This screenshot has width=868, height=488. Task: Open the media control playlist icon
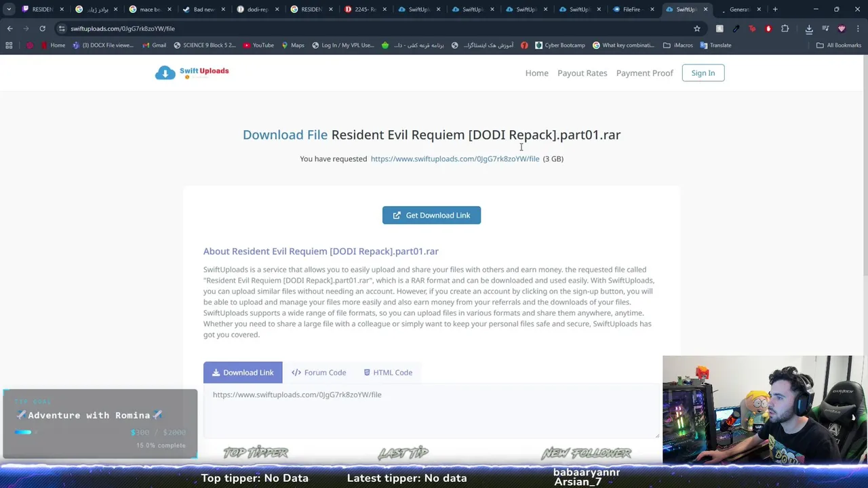point(825,28)
